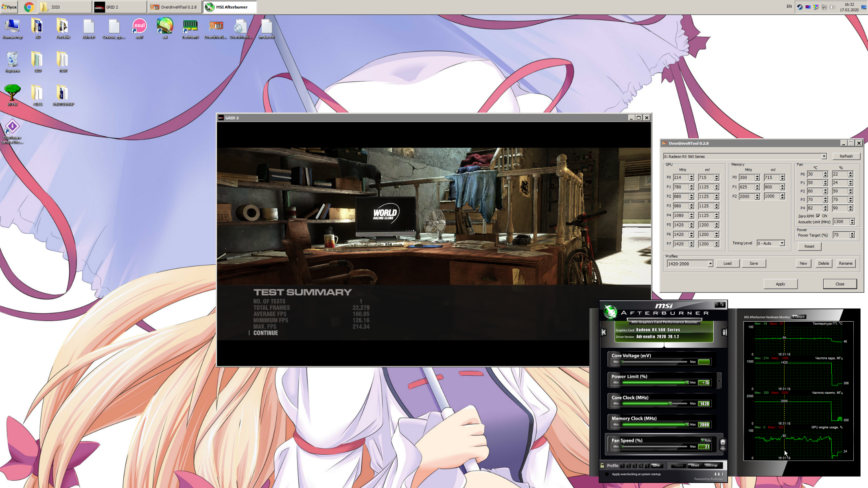Toggle the Zero RPM checkbox
868x488 pixels.
point(818,216)
